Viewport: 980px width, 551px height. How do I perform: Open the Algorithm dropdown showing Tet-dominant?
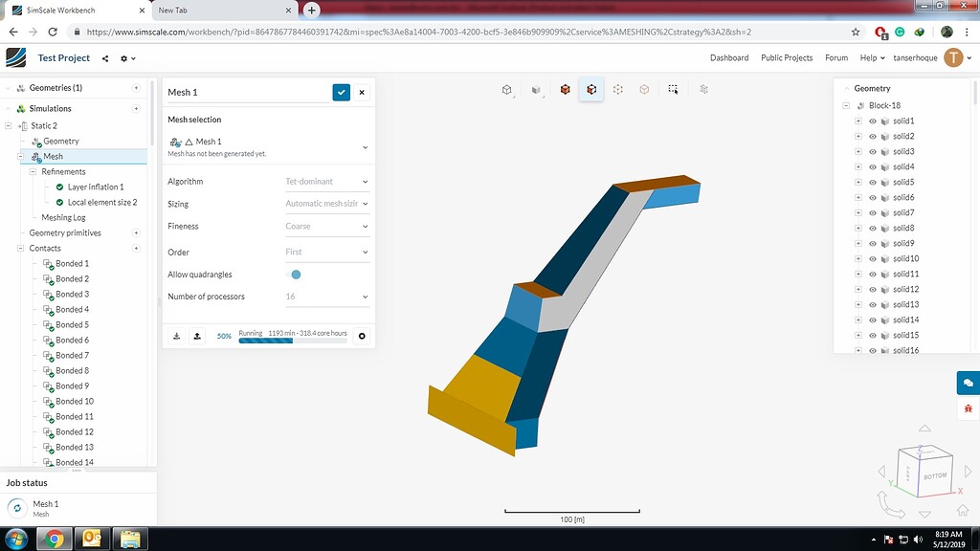325,181
